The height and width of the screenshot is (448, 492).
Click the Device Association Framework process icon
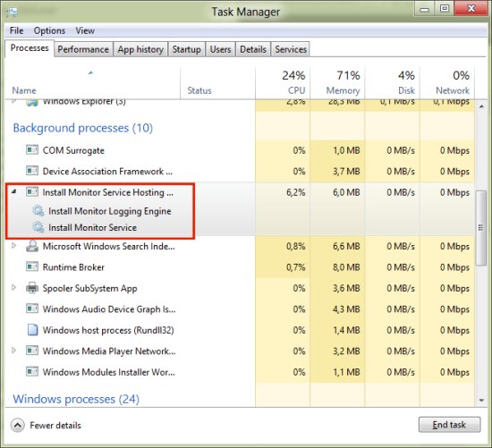coord(32,171)
